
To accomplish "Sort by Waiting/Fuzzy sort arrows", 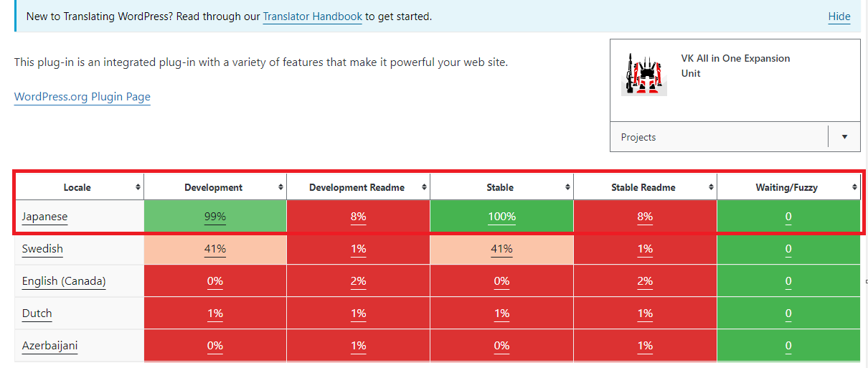I will (854, 187).
